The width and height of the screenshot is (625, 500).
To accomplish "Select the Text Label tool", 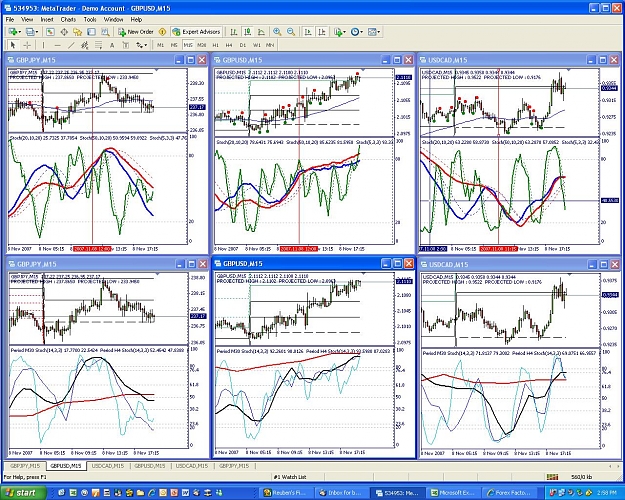I will (126, 45).
